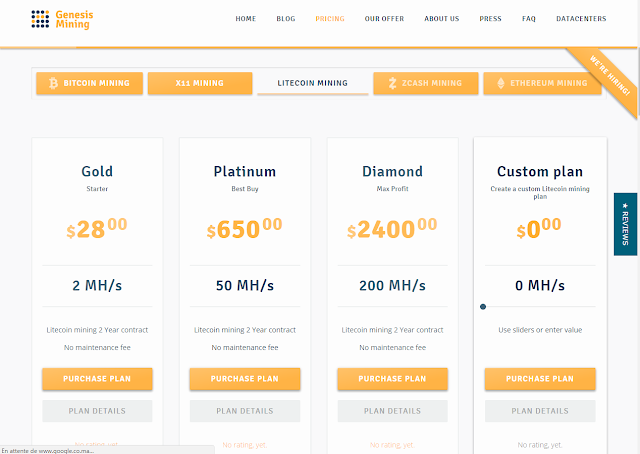640x454 pixels.
Task: Open the Blog menu item
Action: point(286,19)
